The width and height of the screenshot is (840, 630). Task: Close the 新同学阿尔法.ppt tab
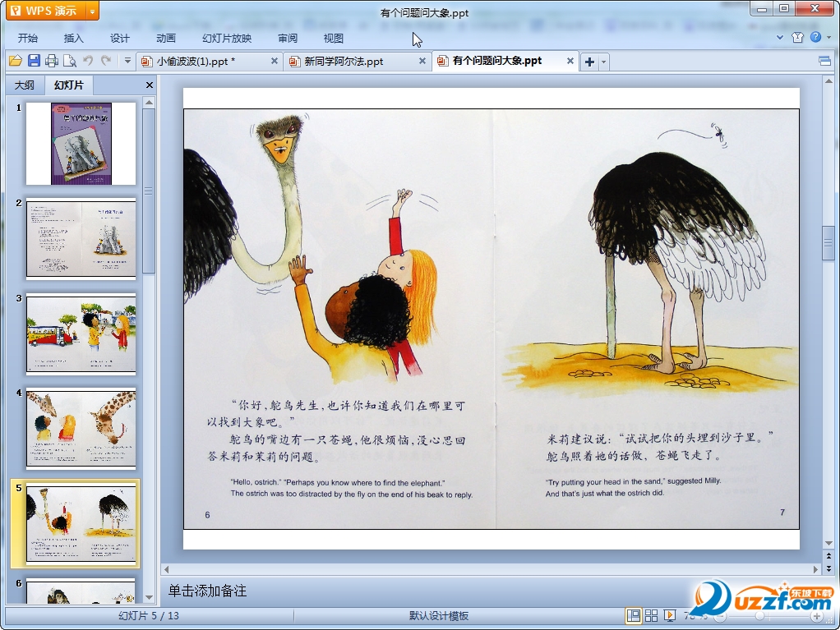(x=422, y=61)
